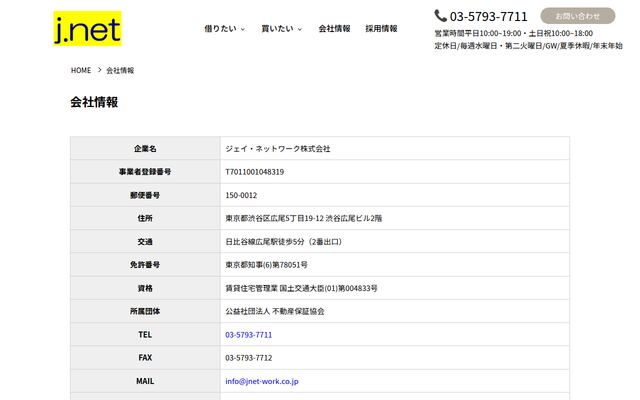Click the header phone number 03-5793-7711

tap(489, 16)
